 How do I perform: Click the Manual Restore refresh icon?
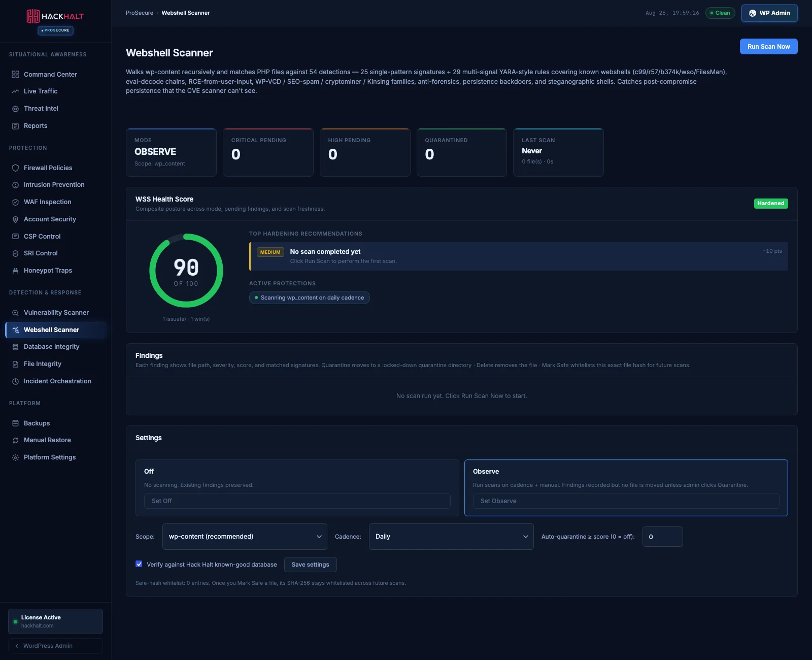point(15,440)
